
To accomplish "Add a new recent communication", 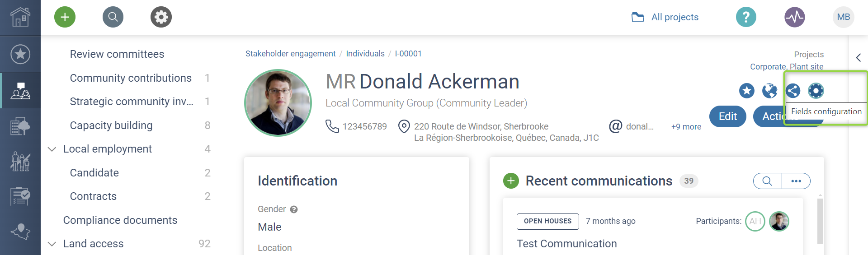I will pos(511,181).
